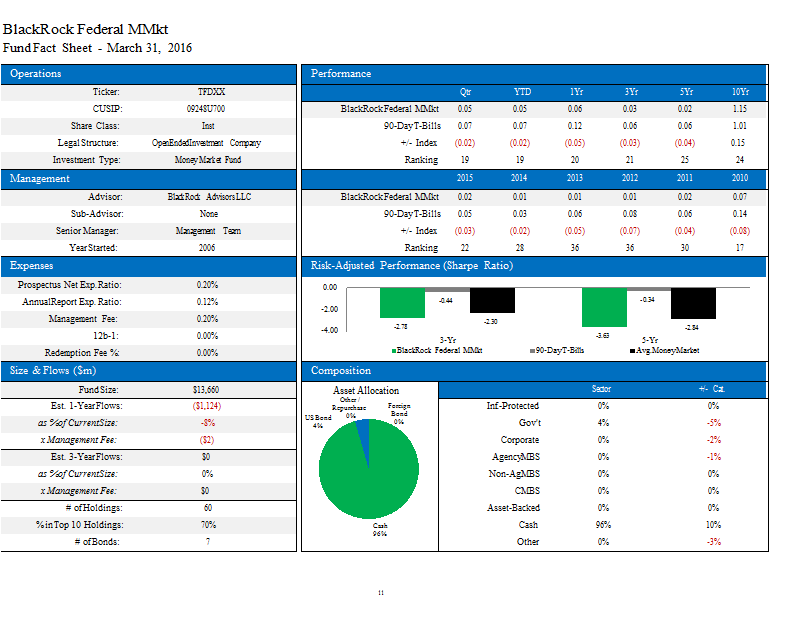This screenshot has height=619, width=800.
Task: Click the 2010 column header
Action: click(x=740, y=178)
